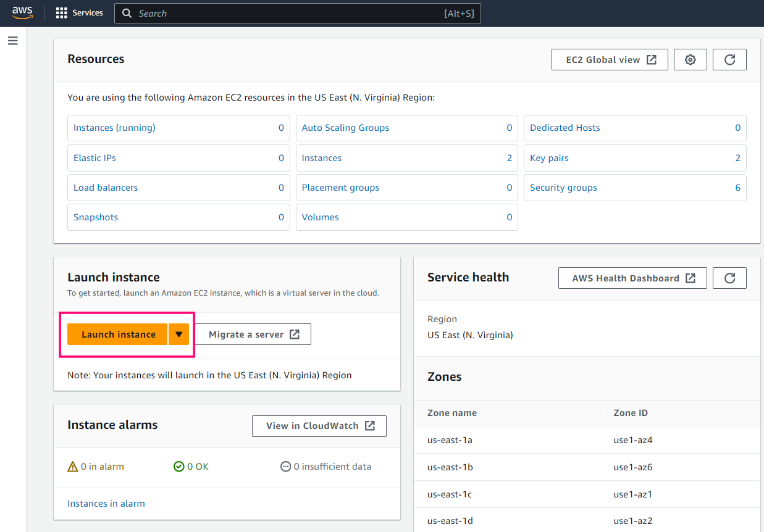Image resolution: width=764 pixels, height=532 pixels.
Task: Refresh the Service health panel
Action: [x=729, y=278]
